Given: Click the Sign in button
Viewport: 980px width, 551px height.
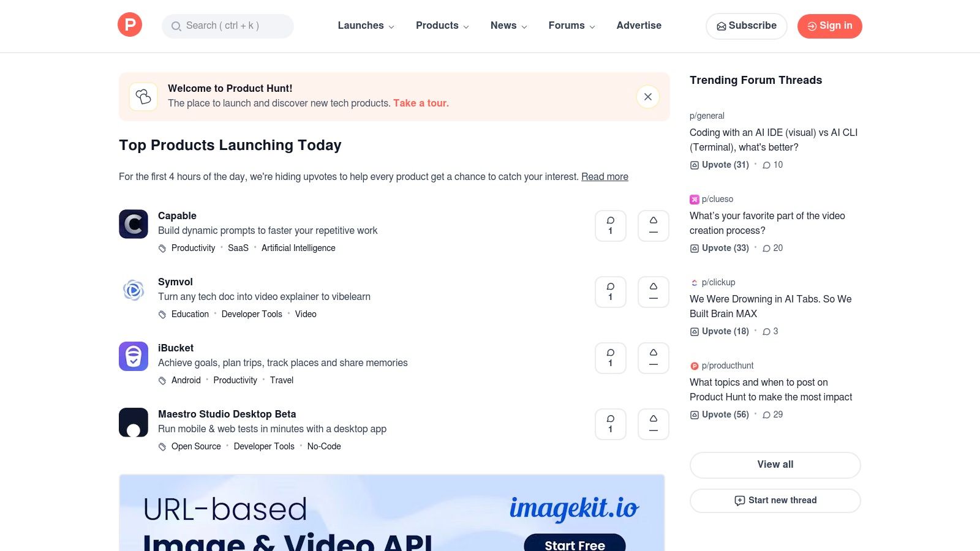Looking at the screenshot, I should tap(829, 26).
